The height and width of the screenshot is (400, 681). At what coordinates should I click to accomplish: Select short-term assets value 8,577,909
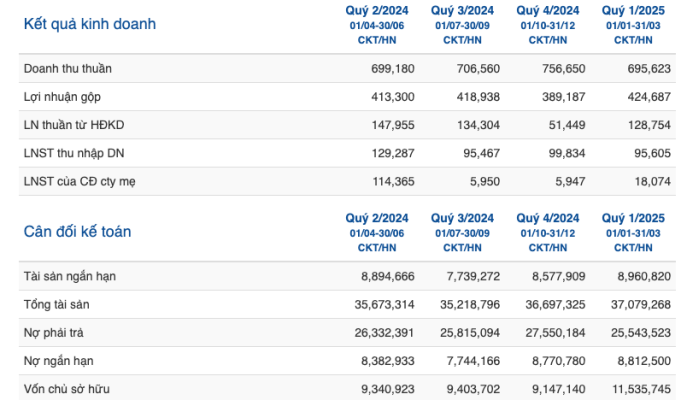[559, 276]
